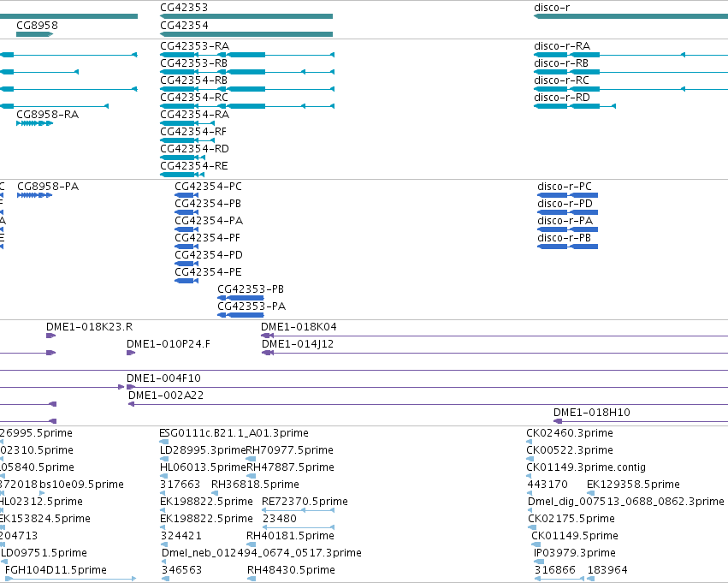Image resolution: width=728 pixels, height=583 pixels.
Task: Click Dmel_neb_012494_0674_0517.3prime feature
Action: [x=163, y=562]
